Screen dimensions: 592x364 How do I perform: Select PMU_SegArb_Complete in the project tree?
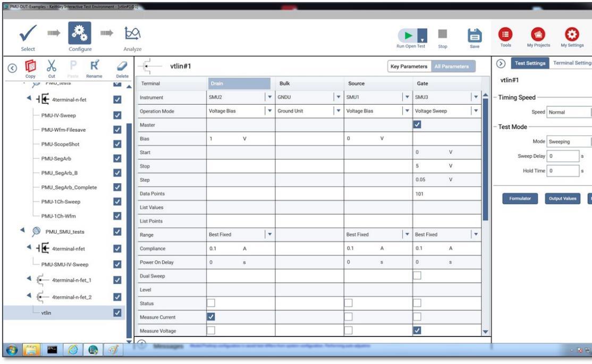tap(69, 187)
